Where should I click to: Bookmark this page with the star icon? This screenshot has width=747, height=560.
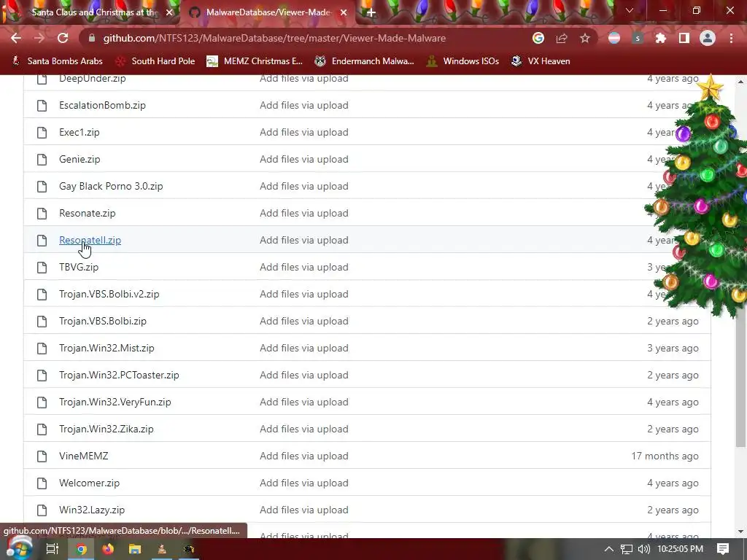tap(585, 38)
